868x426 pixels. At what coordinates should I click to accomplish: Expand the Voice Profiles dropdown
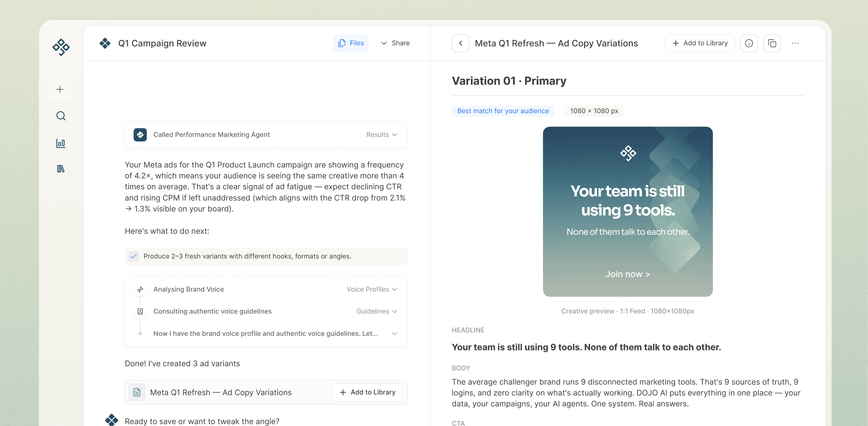tap(372, 289)
